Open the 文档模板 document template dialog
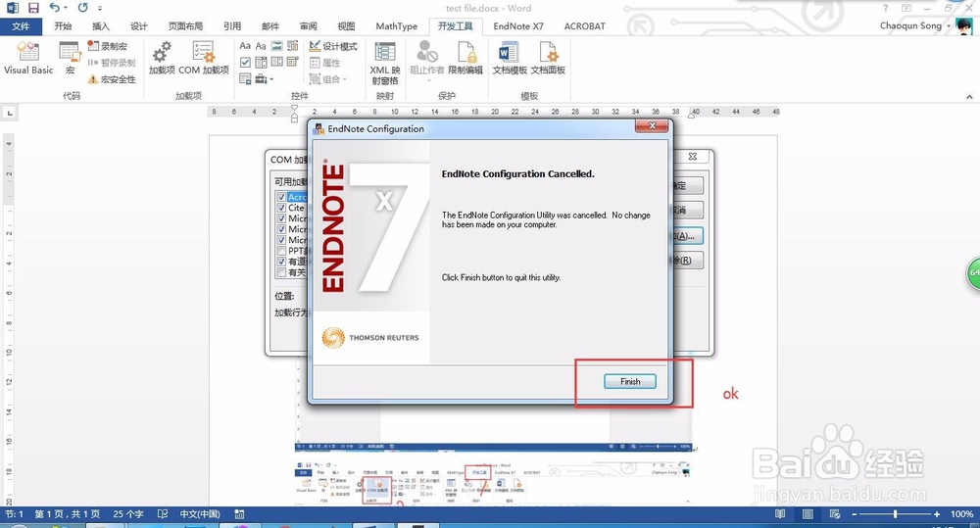980x528 pixels. [x=510, y=58]
